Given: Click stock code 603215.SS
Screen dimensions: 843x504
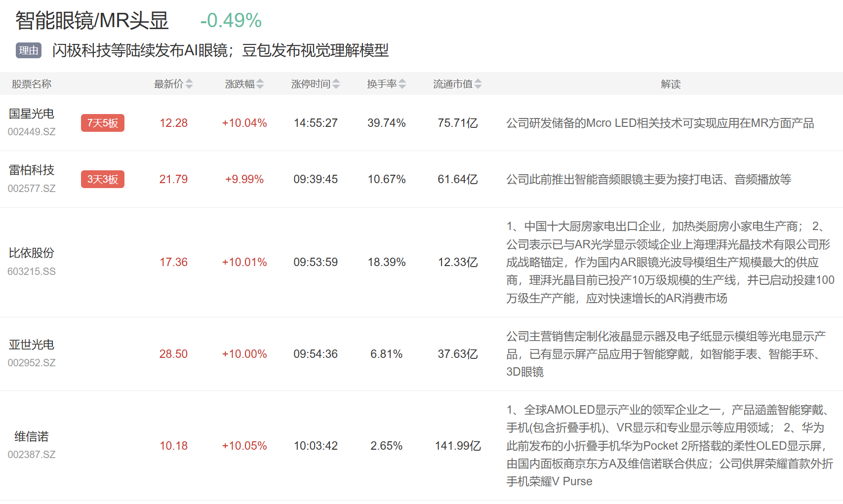Looking at the screenshot, I should pos(32,271).
